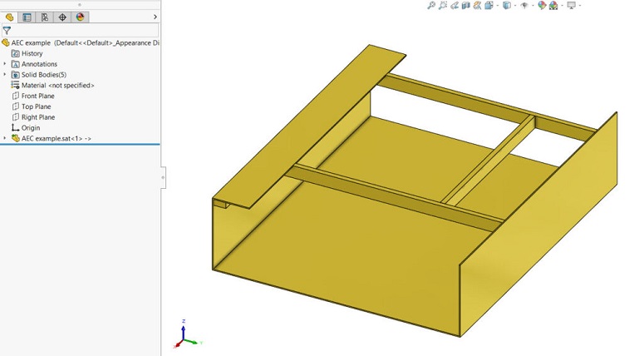This screenshot has height=356, width=644.
Task: Select Material <not specified> item
Action: [52, 86]
